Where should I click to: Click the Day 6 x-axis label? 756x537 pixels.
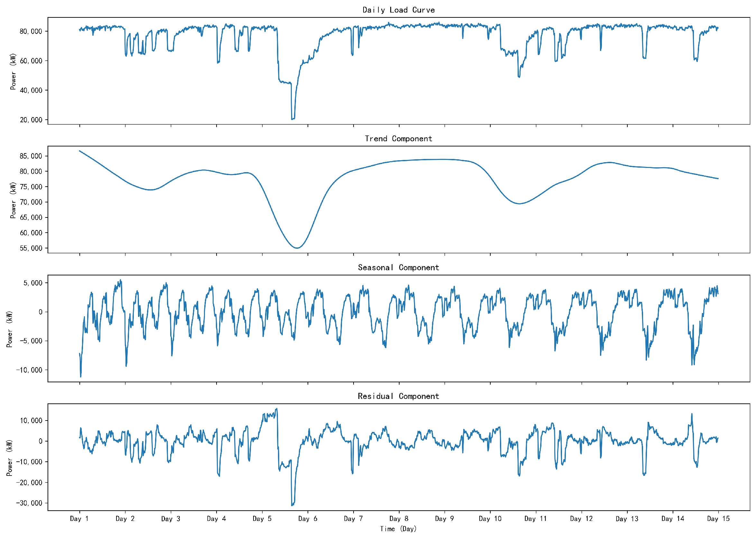(x=308, y=518)
